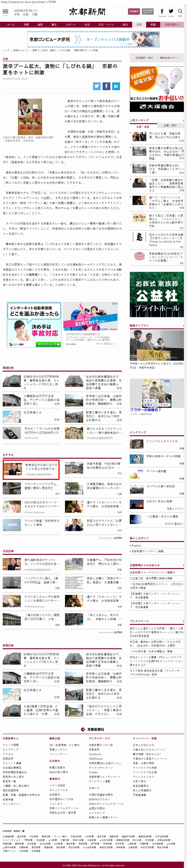Share article via Facebook share button
The image size is (187, 868).
pyautogui.click(x=106, y=86)
